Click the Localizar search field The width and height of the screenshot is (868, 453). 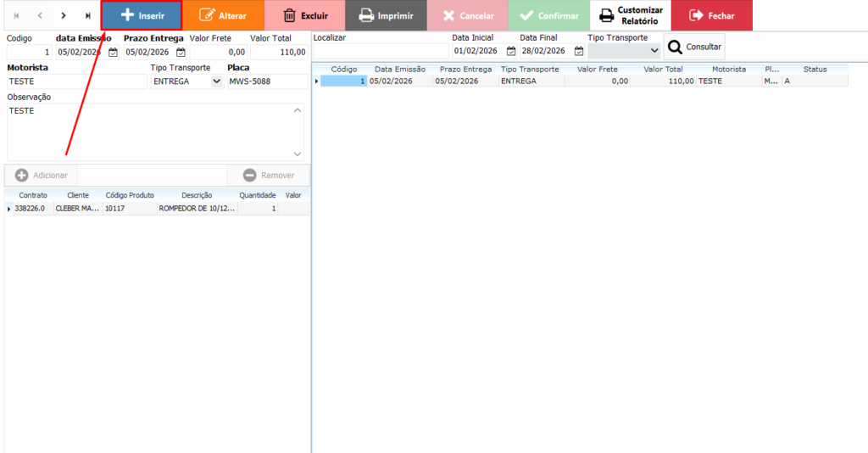tap(380, 51)
